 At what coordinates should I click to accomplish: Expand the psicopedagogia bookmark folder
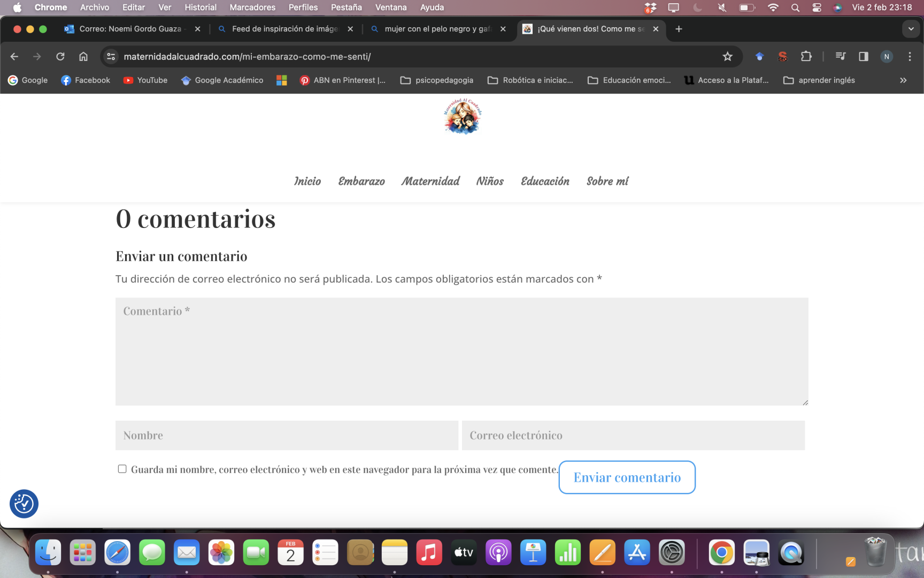437,80
